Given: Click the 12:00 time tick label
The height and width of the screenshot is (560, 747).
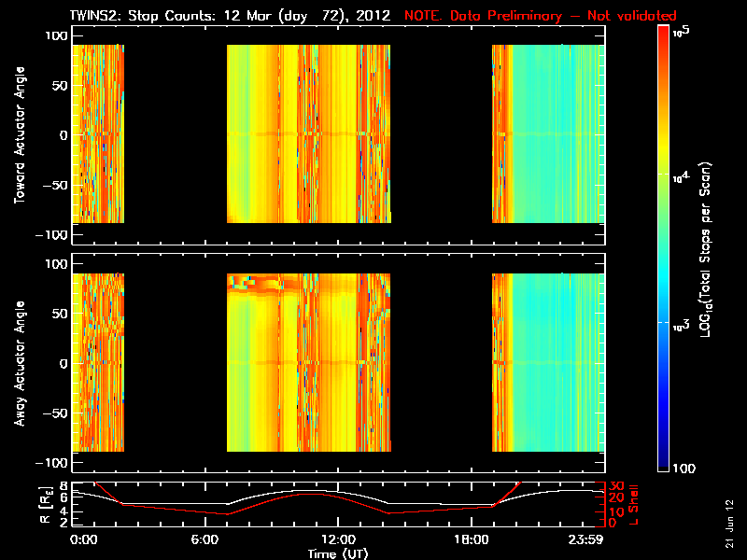Looking at the screenshot, I should (x=338, y=540).
